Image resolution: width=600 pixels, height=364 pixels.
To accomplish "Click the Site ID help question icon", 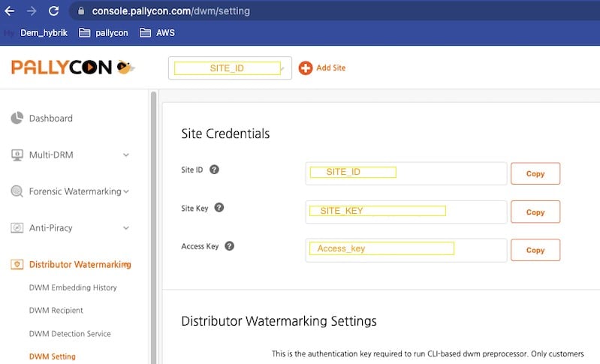I will 214,170.
